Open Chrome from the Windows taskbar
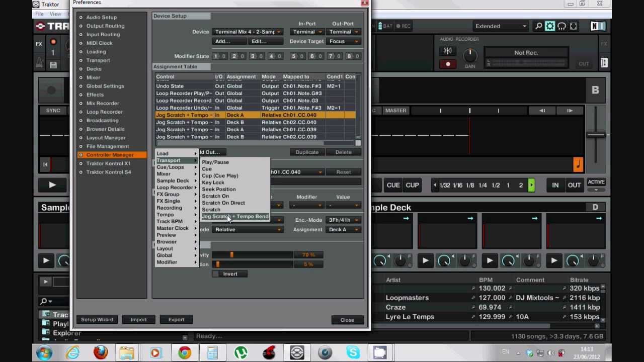The height and width of the screenshot is (362, 644). click(185, 352)
